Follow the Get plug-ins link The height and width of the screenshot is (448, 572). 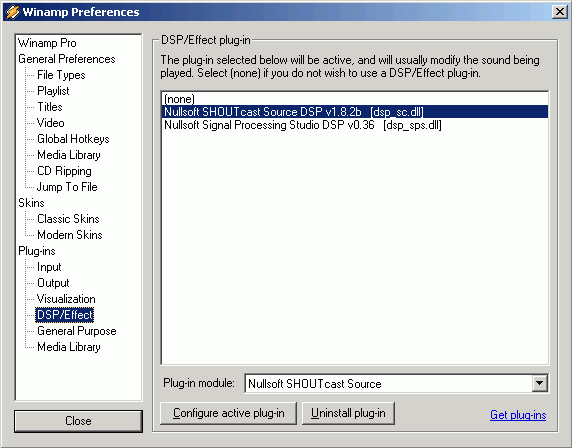click(x=518, y=415)
